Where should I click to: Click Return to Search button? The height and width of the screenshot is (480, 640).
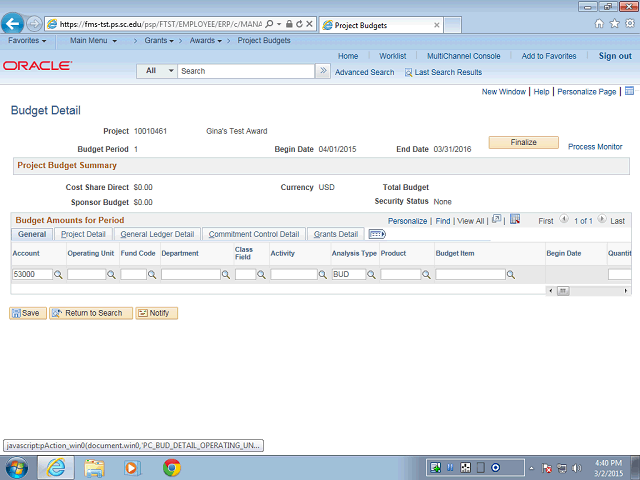[x=91, y=313]
